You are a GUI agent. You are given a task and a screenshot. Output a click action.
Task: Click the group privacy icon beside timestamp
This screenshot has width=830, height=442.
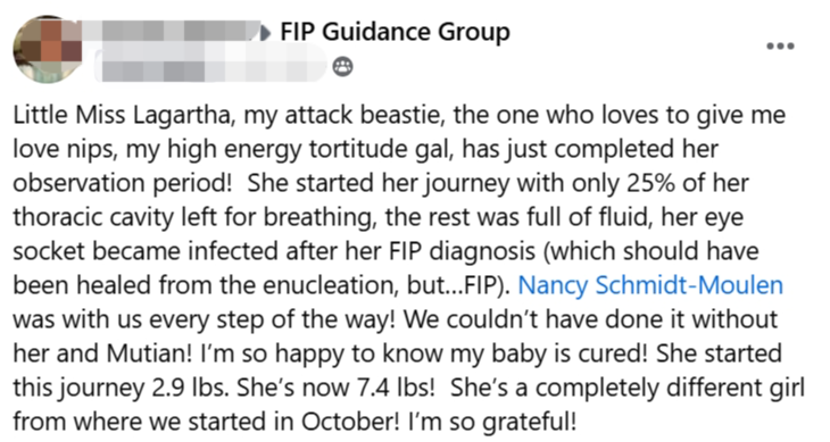coord(342,67)
